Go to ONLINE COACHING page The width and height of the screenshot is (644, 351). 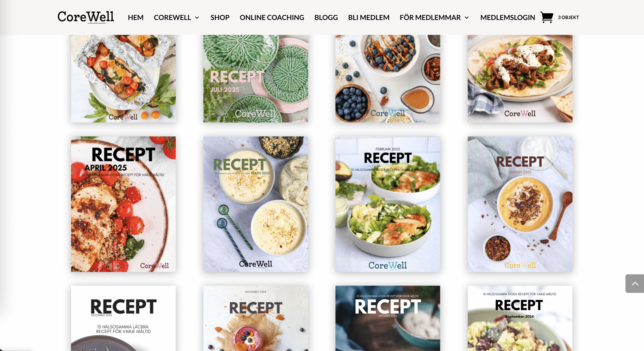272,17
